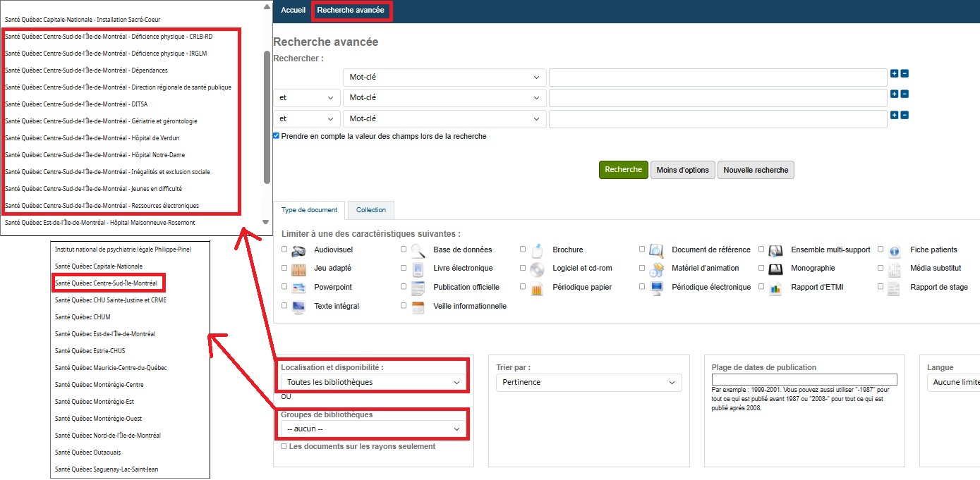The width and height of the screenshot is (980, 480).
Task: Remove first search row with minus icon
Action: 905,73
